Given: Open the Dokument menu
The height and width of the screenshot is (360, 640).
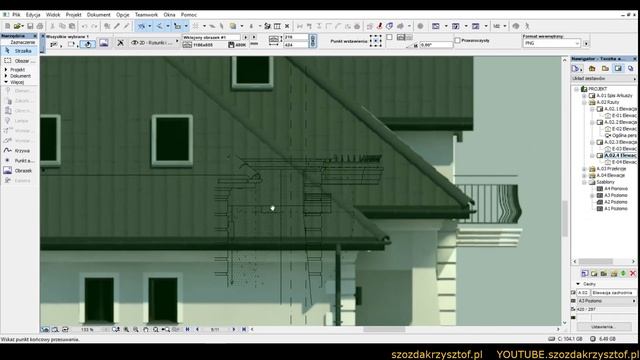Looking at the screenshot, I should pyautogui.click(x=98, y=15).
